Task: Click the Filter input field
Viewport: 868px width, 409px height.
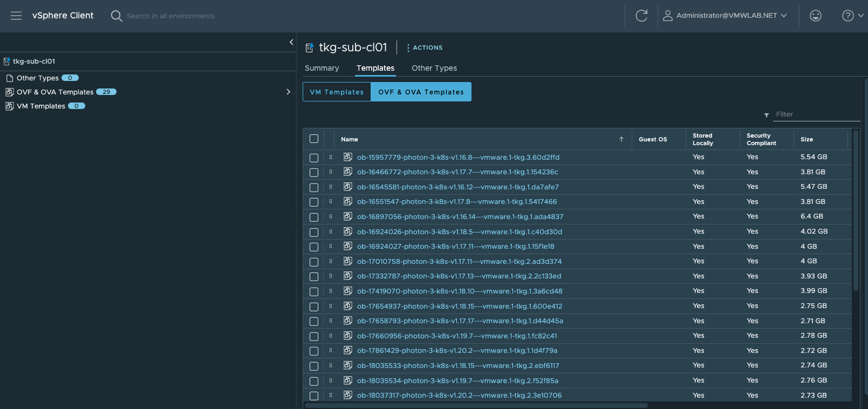Action: click(817, 114)
